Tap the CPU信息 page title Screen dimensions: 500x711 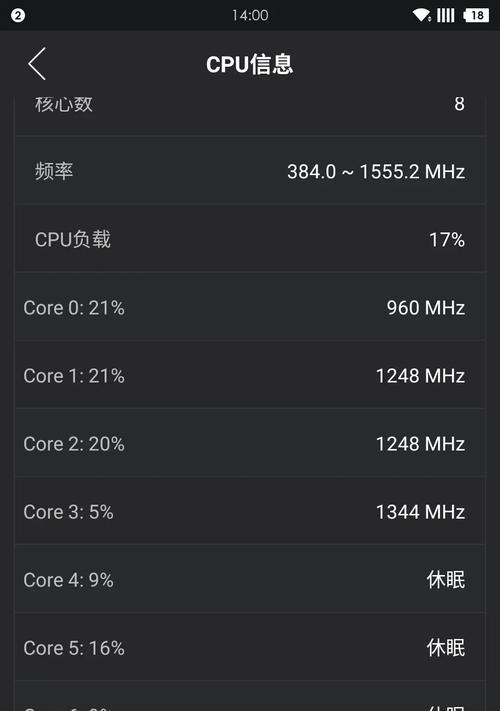(250, 64)
